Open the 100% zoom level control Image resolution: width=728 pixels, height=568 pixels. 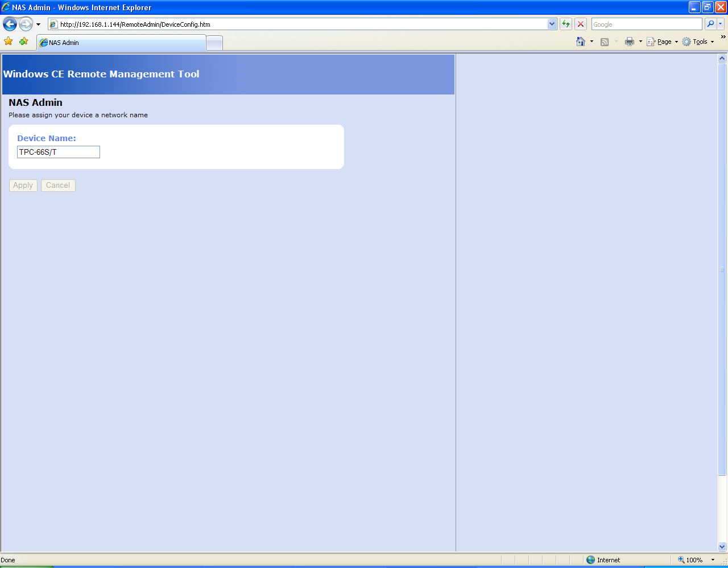pyautogui.click(x=690, y=560)
